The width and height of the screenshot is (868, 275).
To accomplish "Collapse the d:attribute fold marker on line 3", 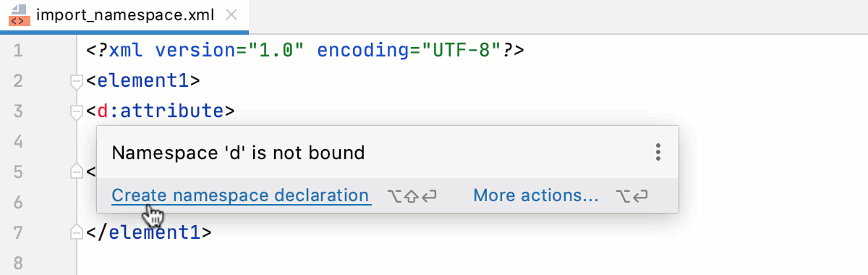I will (x=76, y=111).
